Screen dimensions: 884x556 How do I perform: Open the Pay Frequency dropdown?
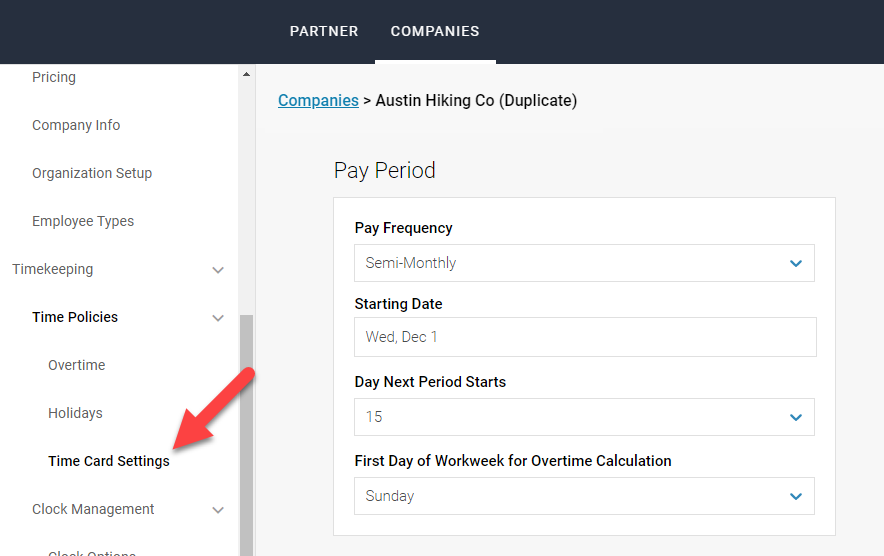(x=584, y=263)
